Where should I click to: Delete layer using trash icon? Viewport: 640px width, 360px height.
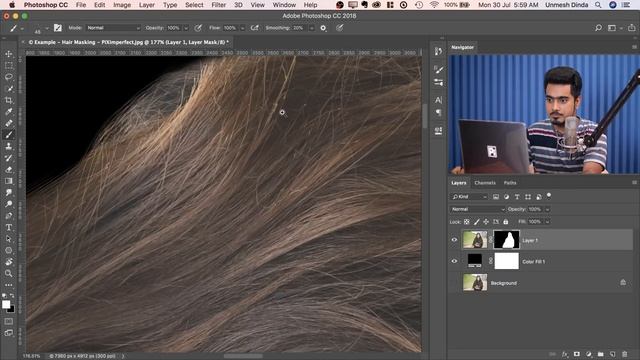pyautogui.click(x=624, y=354)
